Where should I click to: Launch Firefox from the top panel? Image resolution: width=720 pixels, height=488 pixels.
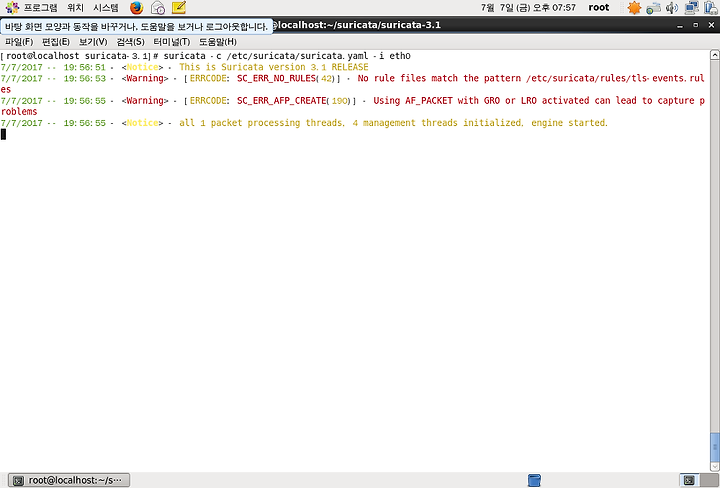[136, 8]
